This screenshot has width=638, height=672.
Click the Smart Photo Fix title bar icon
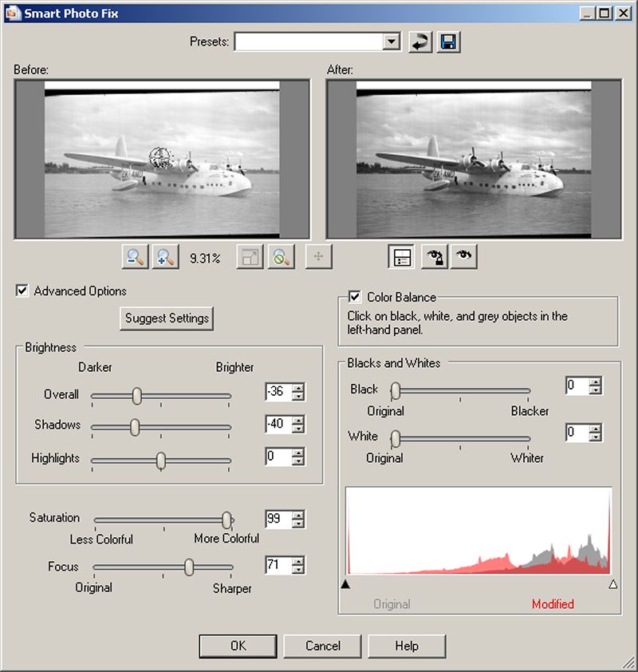[x=12, y=14]
